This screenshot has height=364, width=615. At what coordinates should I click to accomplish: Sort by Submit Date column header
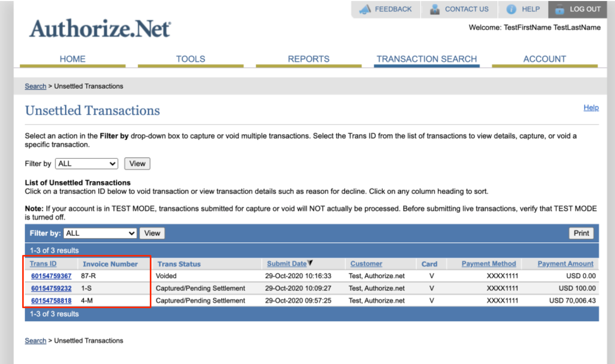pos(287,264)
